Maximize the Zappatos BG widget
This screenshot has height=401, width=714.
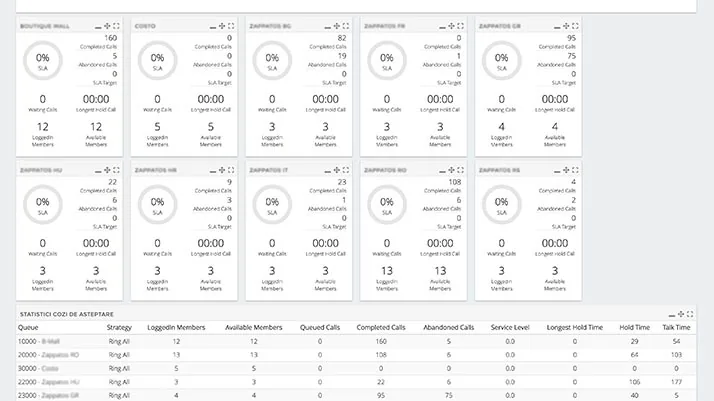coord(346,26)
